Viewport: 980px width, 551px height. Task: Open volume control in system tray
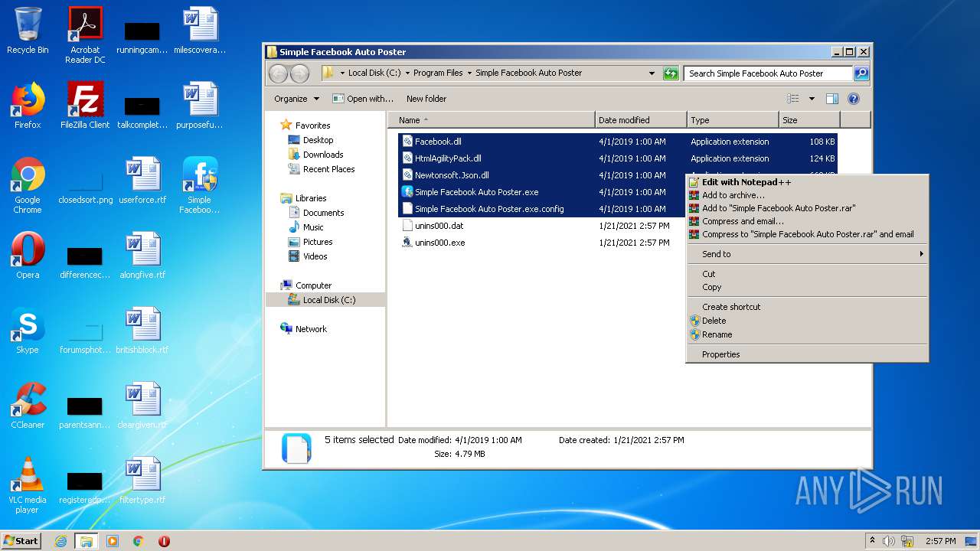889,541
